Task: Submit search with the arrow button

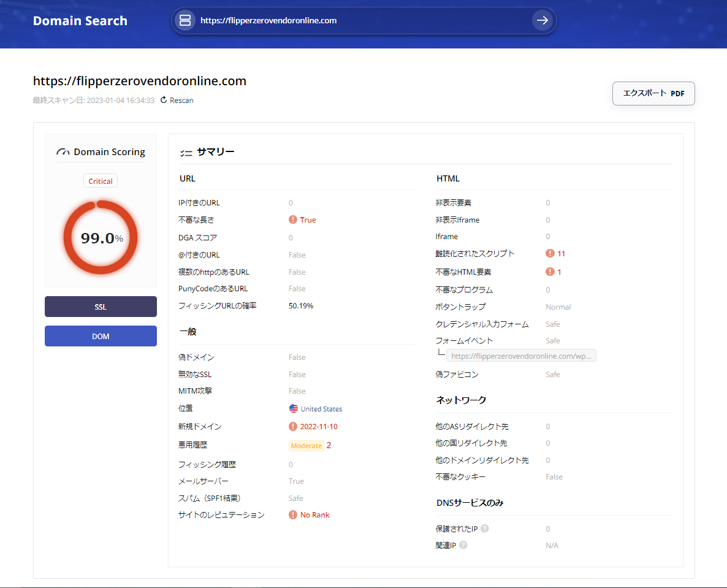Action: coord(542,20)
